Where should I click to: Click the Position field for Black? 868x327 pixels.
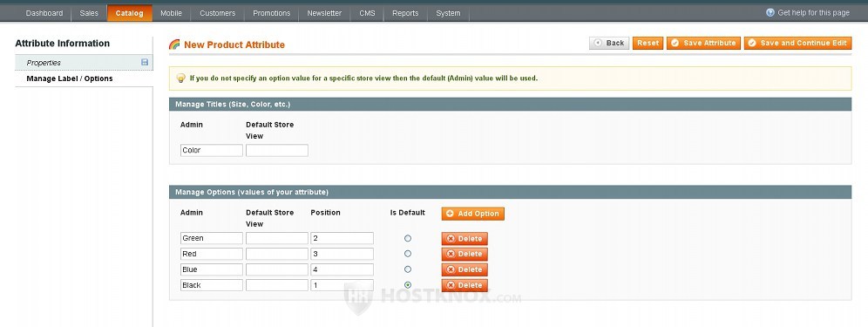342,285
